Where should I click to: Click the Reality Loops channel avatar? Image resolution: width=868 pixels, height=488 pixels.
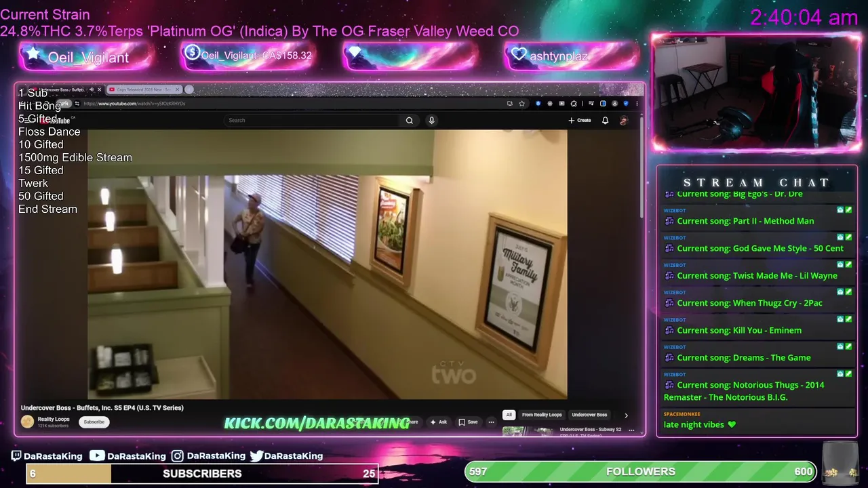[x=27, y=422]
